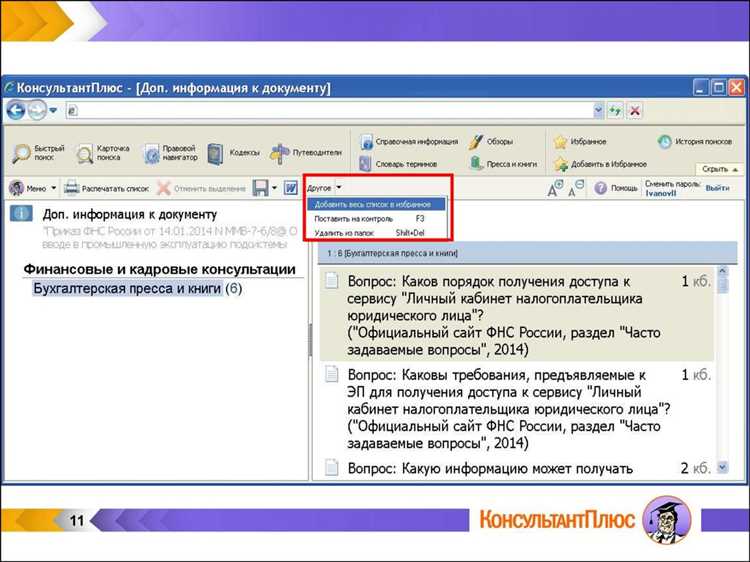750x562 pixels.
Task: Click the Сменить пароль link
Action: (x=673, y=184)
